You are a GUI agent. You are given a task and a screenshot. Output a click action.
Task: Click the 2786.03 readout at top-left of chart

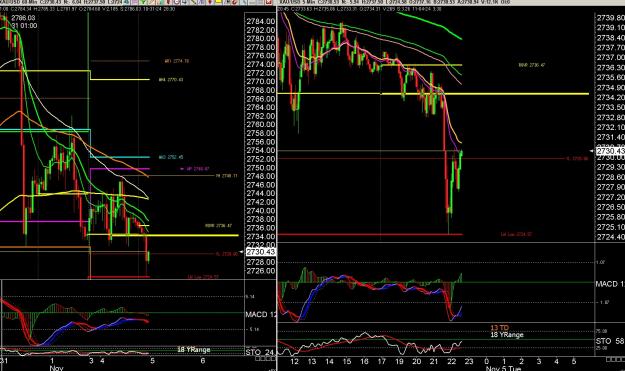coord(23,18)
